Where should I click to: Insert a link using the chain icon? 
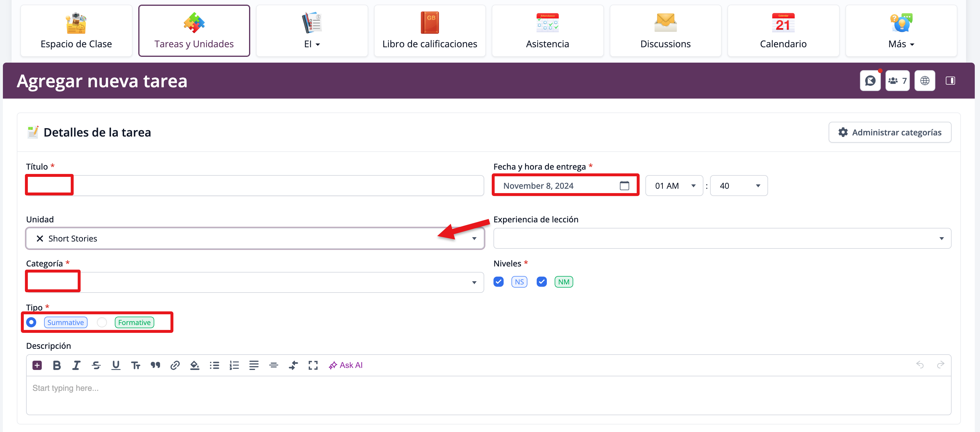click(175, 365)
